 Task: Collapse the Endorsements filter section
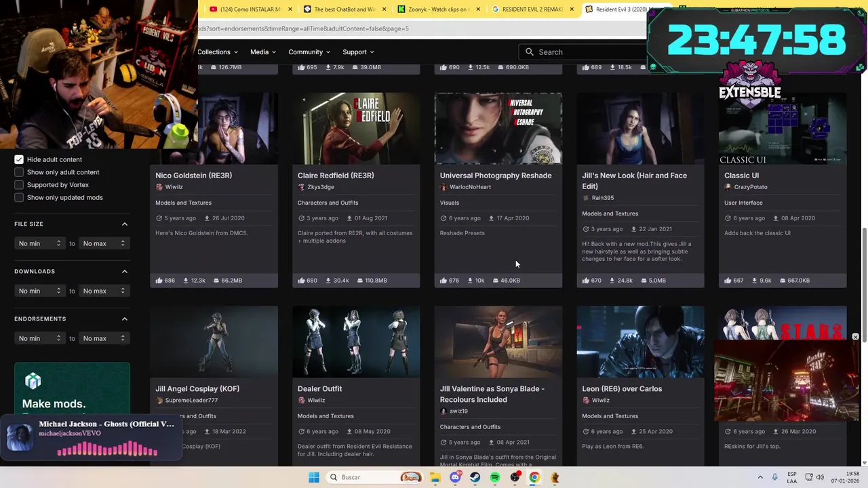(x=125, y=319)
